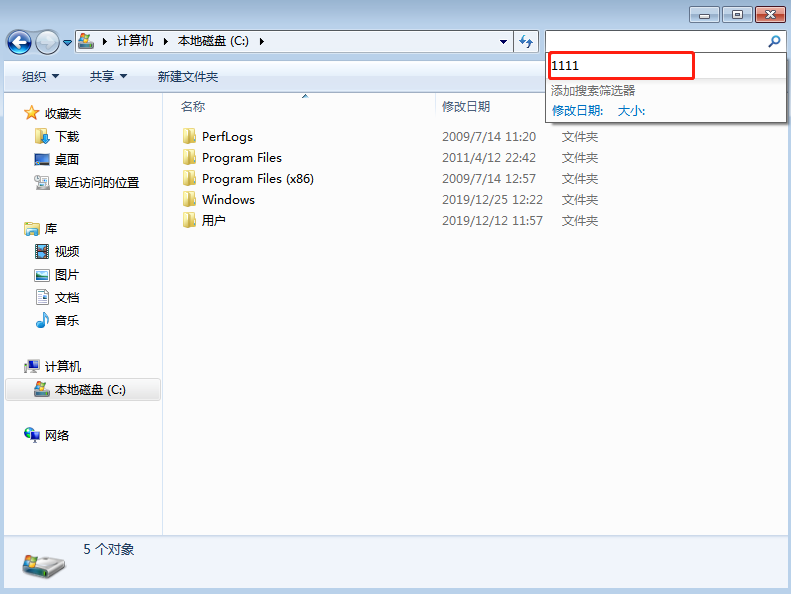
Task: Select the PerfLogs folder icon
Action: pos(190,136)
